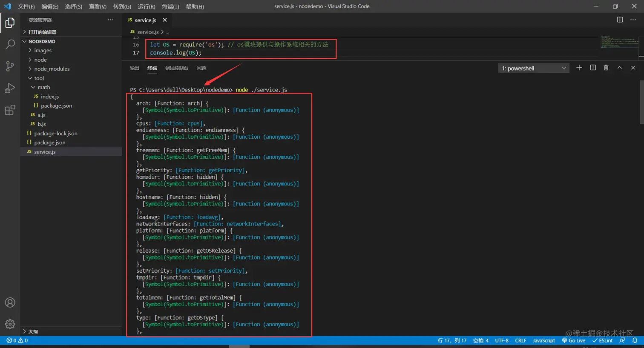
Task: Change file encoding UTF-8
Action: (502, 340)
